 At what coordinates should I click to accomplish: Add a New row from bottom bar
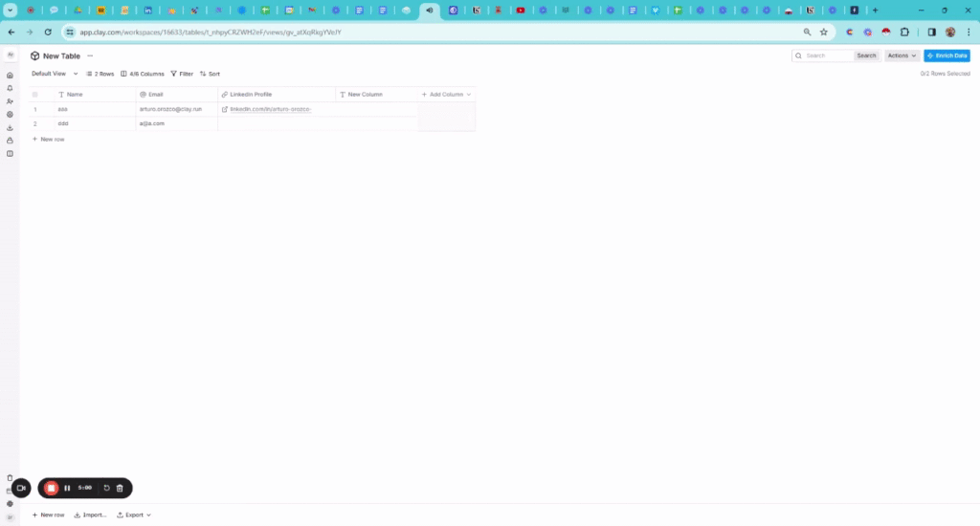click(x=48, y=515)
